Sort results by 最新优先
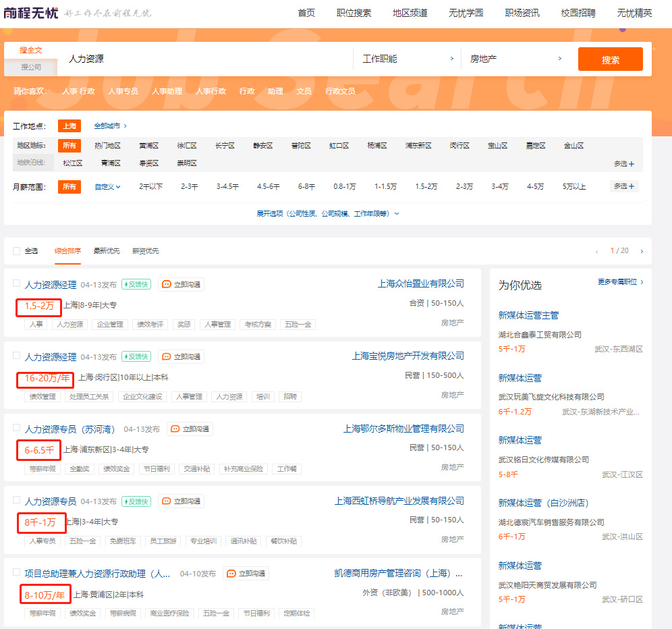 pos(107,251)
